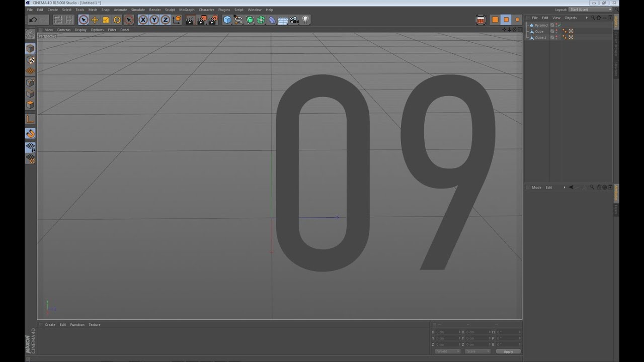Image resolution: width=644 pixels, height=362 pixels.
Task: Open the Layout dropdown
Action: pos(590,10)
